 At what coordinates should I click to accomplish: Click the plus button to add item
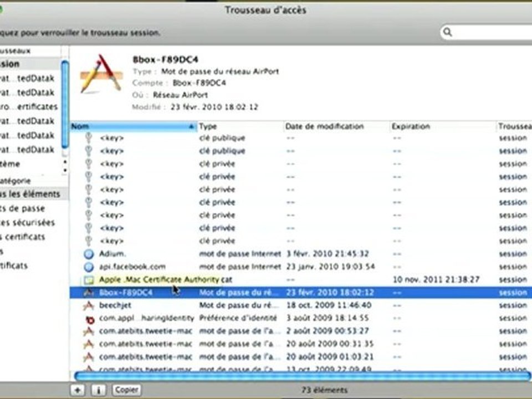click(78, 390)
